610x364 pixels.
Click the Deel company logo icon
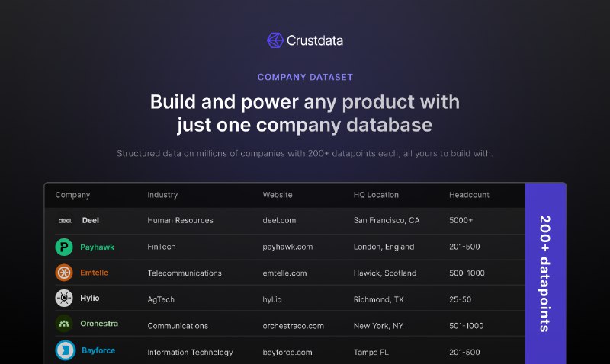(x=65, y=221)
